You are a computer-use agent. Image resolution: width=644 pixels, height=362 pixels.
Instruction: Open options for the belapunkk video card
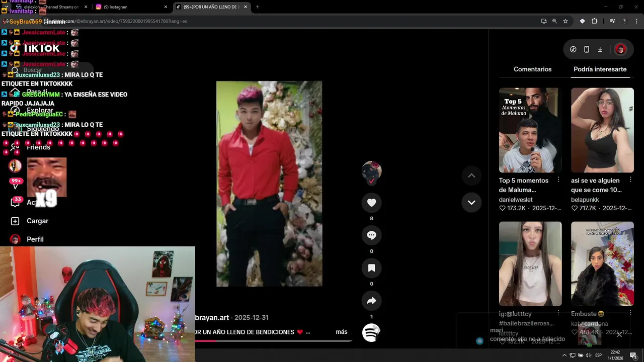click(x=630, y=180)
